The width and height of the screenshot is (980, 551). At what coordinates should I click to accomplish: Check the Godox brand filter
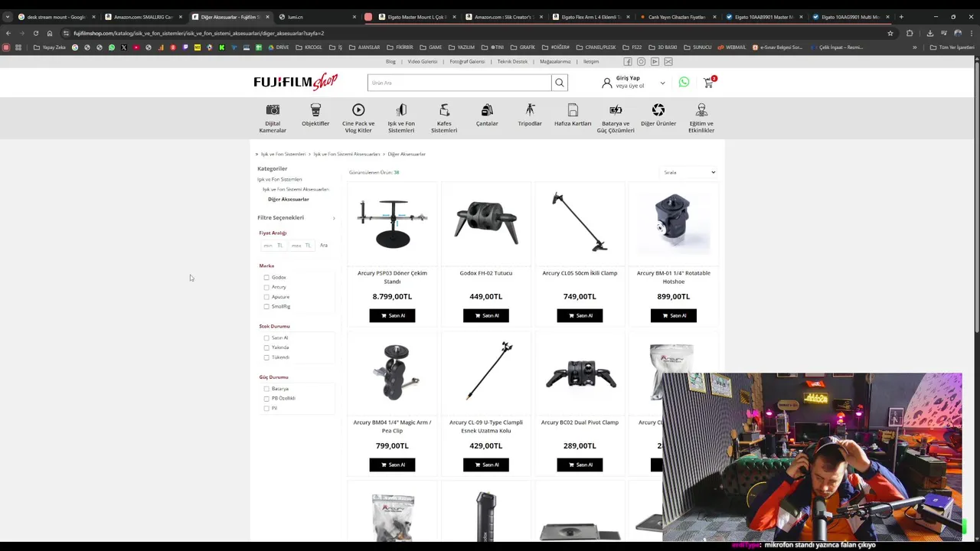coord(266,278)
